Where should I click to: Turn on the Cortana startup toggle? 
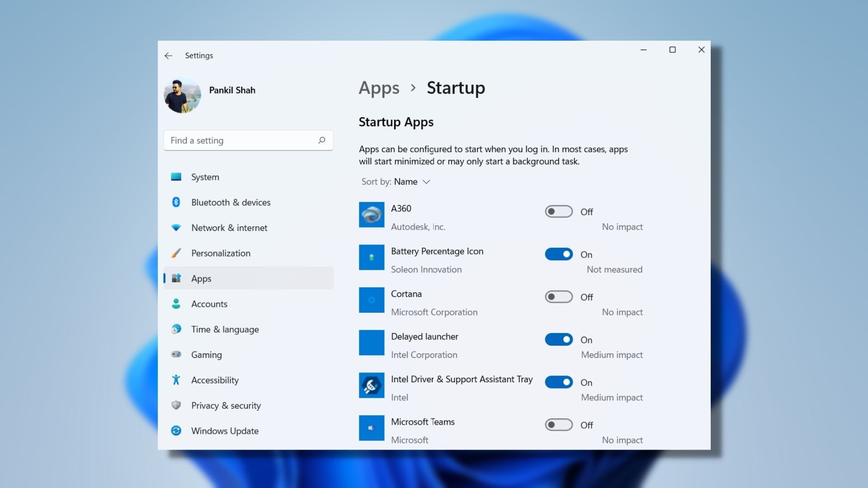click(559, 297)
